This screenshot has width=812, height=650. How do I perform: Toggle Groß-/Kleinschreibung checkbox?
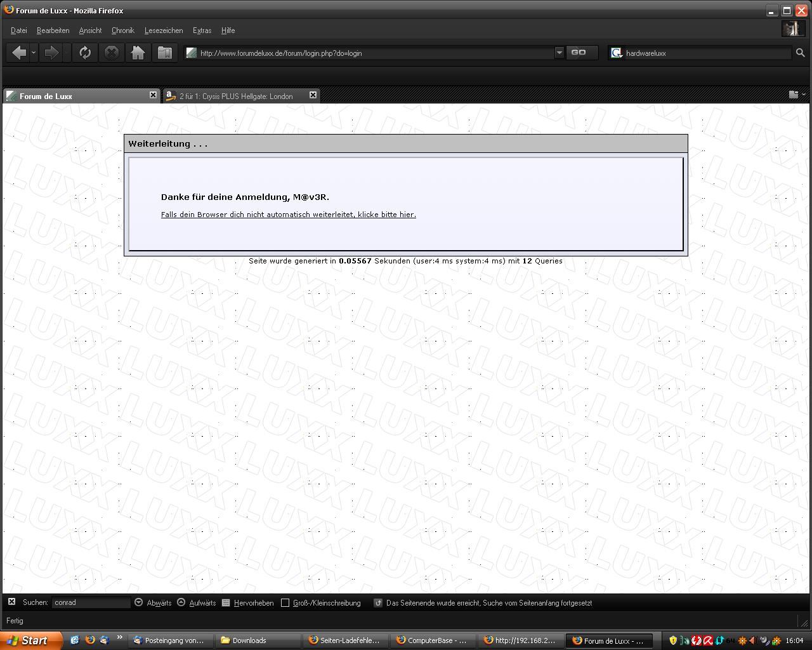(285, 602)
